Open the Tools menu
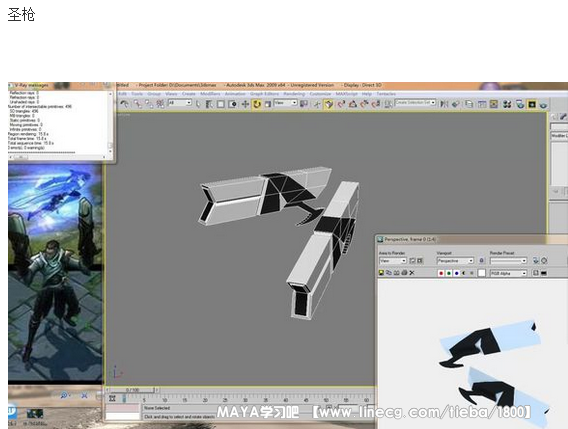The width and height of the screenshot is (568, 429). pyautogui.click(x=137, y=94)
